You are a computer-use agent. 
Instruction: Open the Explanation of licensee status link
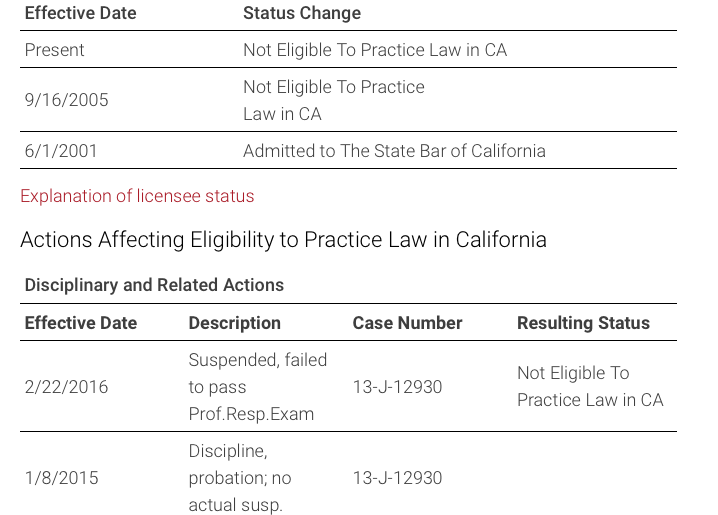pos(137,196)
